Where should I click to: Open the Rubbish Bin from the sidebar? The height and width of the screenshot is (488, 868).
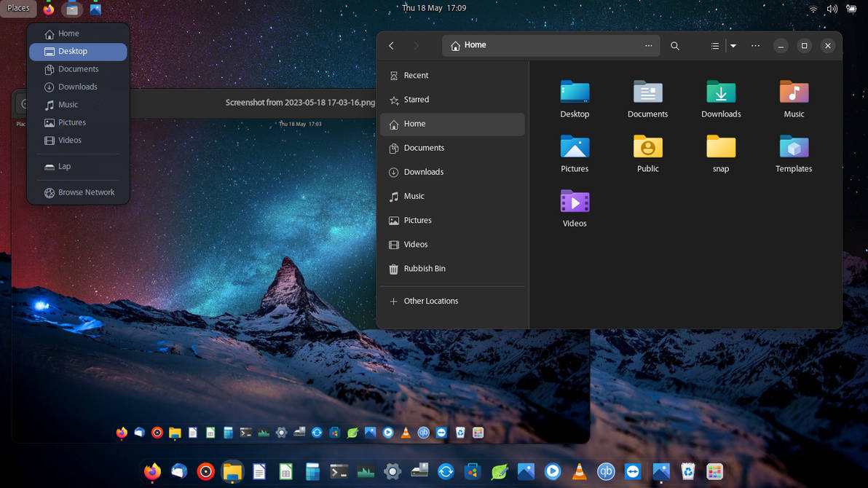click(425, 268)
